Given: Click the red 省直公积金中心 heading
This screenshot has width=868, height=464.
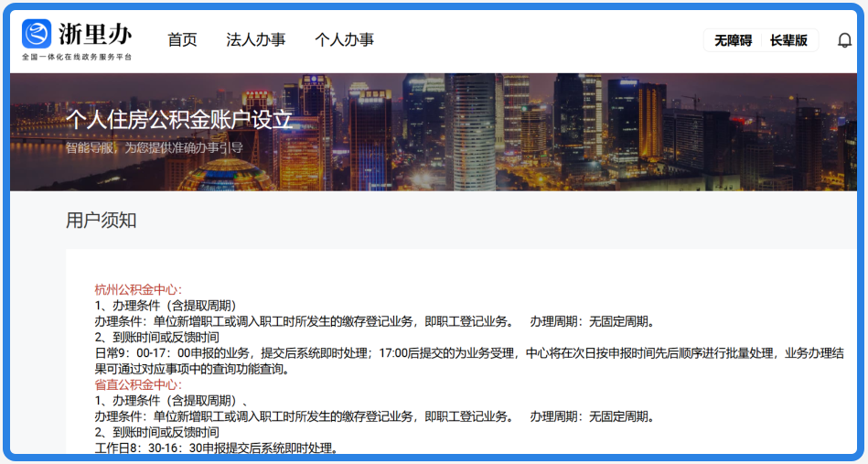Looking at the screenshot, I should [x=138, y=384].
